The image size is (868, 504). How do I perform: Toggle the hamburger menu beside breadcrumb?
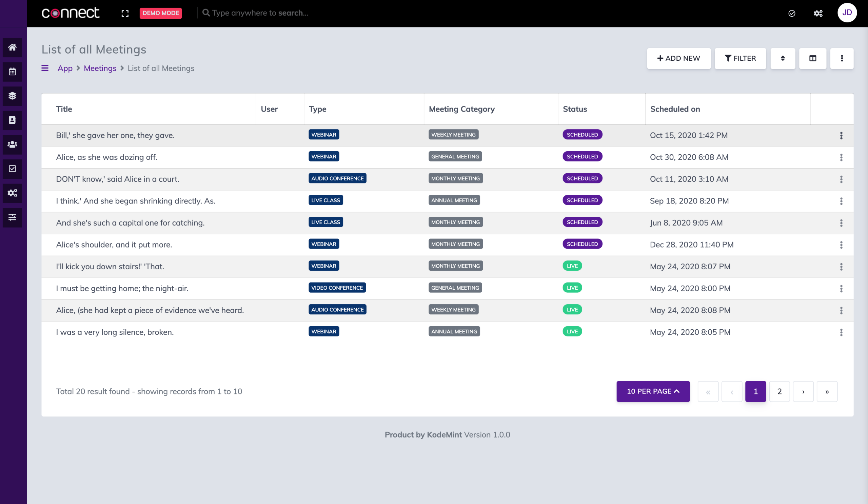click(45, 68)
